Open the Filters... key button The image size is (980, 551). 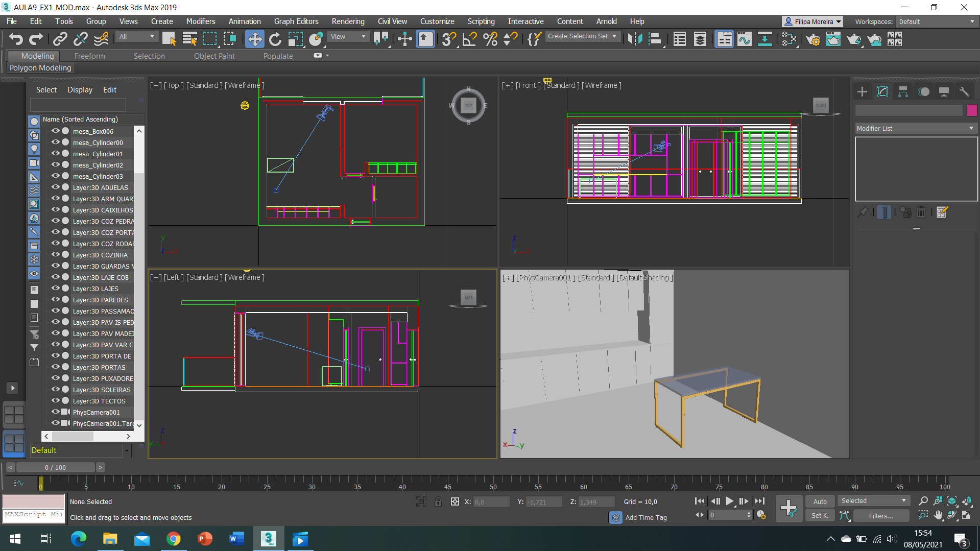(x=881, y=516)
